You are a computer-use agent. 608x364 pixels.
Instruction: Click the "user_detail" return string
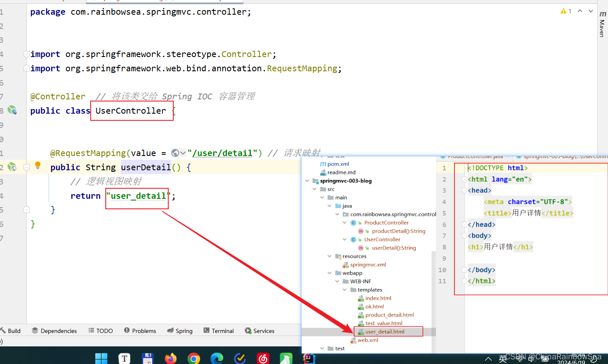coord(138,196)
